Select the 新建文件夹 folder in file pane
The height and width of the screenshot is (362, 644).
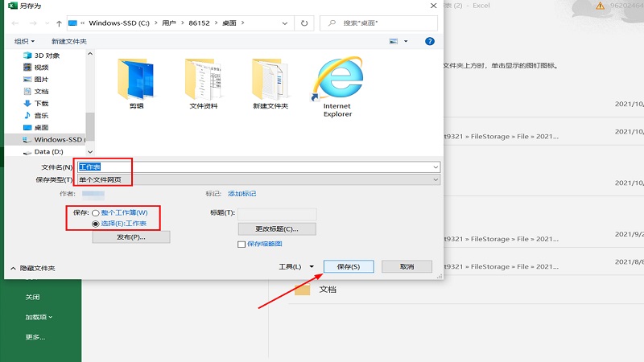coord(270,80)
